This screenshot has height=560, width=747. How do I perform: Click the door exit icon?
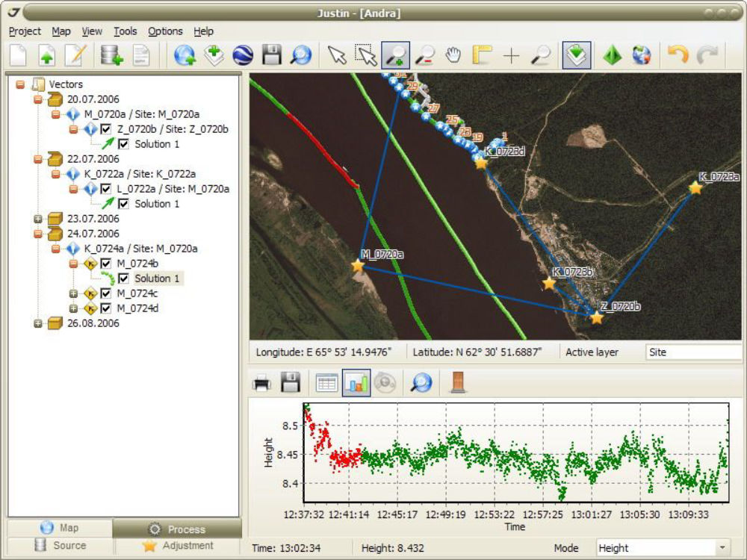[458, 383]
